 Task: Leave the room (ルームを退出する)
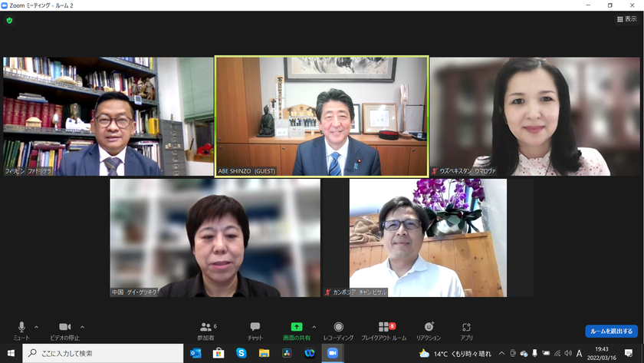611,331
